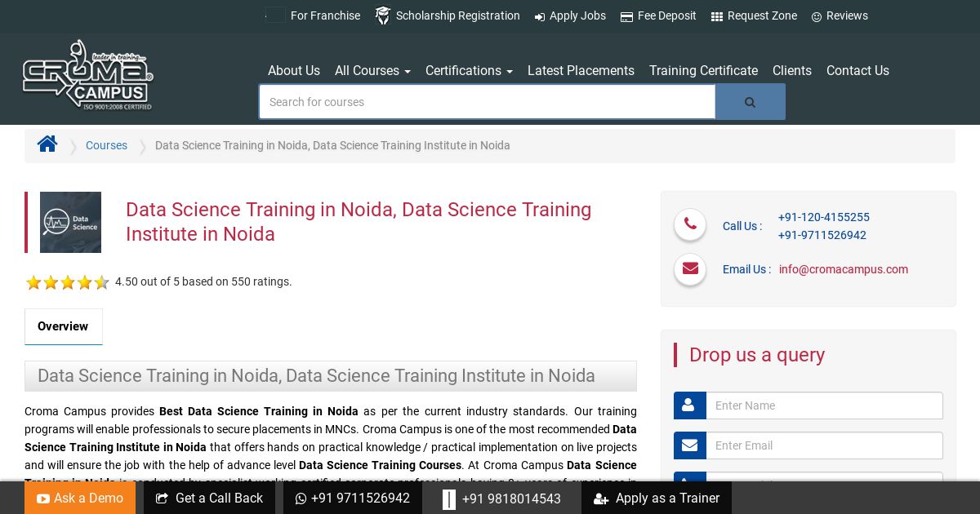This screenshot has height=514, width=980.
Task: View the Reviews page
Action: pyautogui.click(x=847, y=16)
